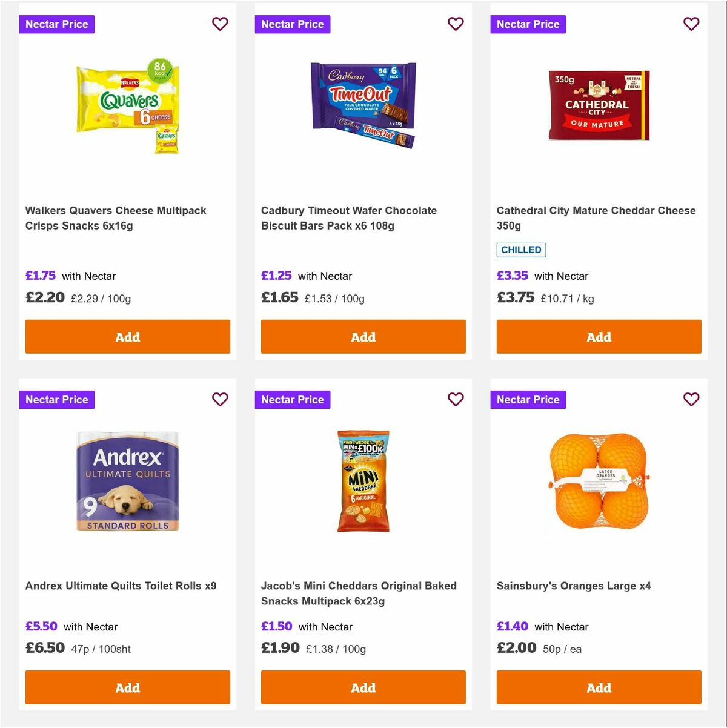Open the Nectar Price badge on Timeout card
The width and height of the screenshot is (727, 728).
[x=292, y=24]
